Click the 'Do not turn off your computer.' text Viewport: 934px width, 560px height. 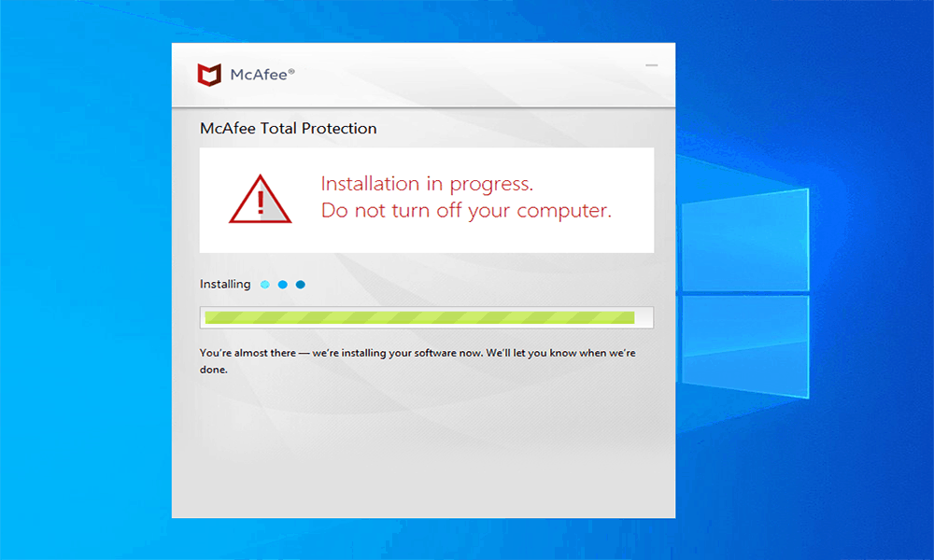[x=466, y=211]
